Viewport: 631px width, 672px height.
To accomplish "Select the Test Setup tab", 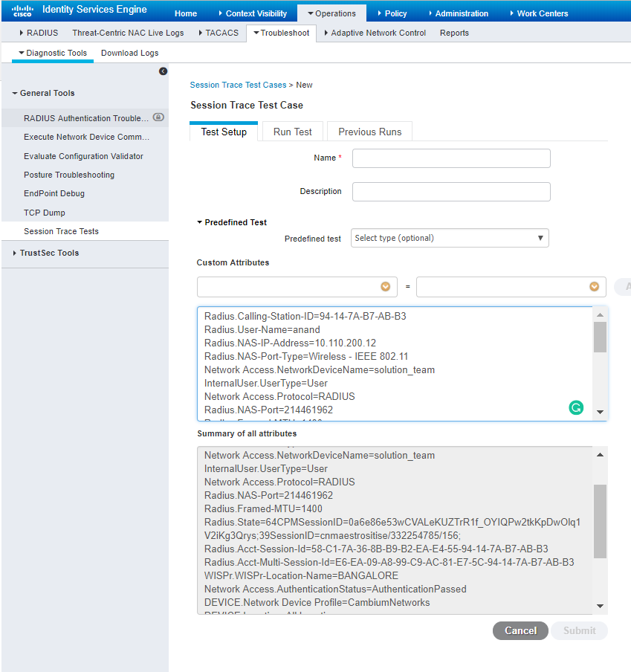I will tap(224, 132).
